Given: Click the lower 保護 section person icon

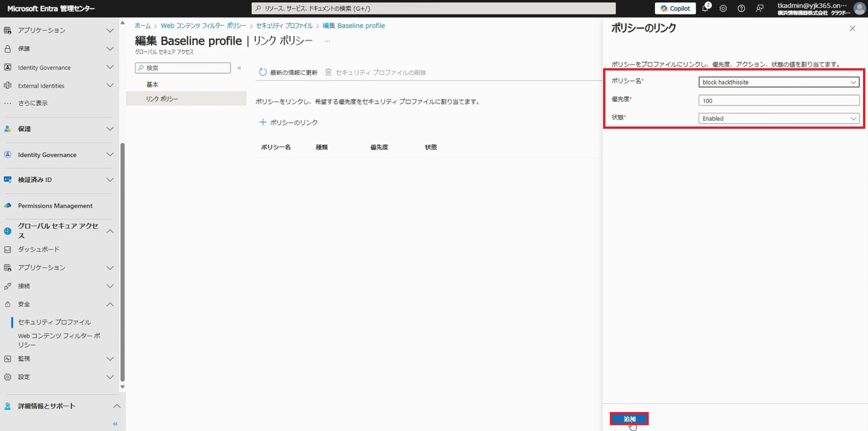Looking at the screenshot, I should 8,129.
